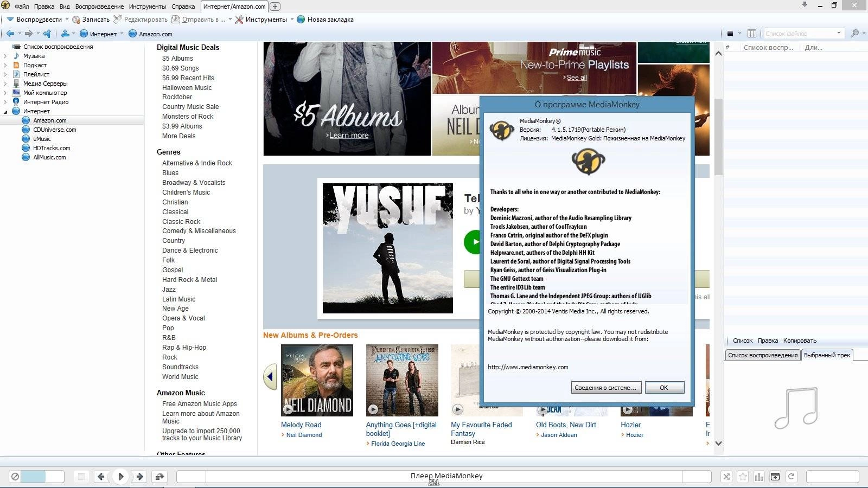The height and width of the screenshot is (488, 868).
Task: Open the Правка menu
Action: click(x=44, y=7)
